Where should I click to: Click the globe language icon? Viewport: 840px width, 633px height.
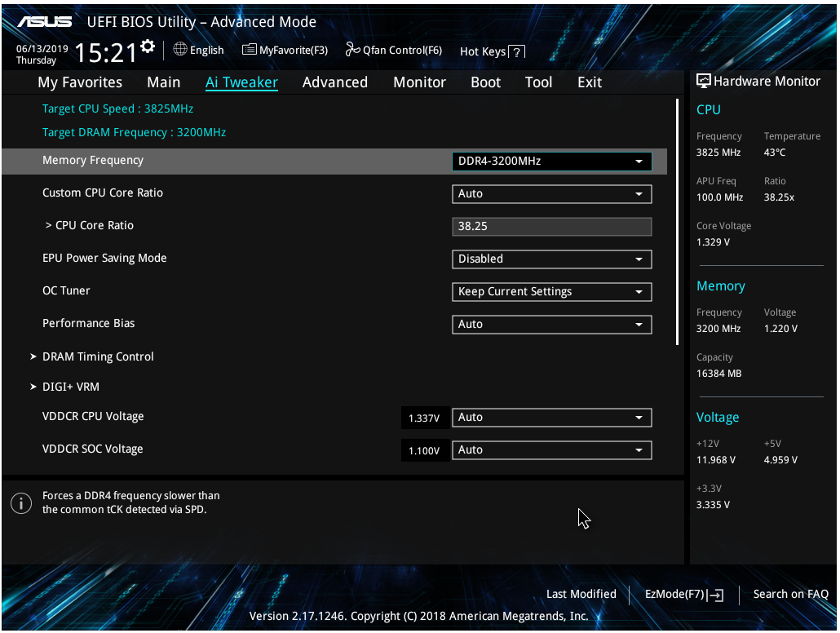point(180,49)
